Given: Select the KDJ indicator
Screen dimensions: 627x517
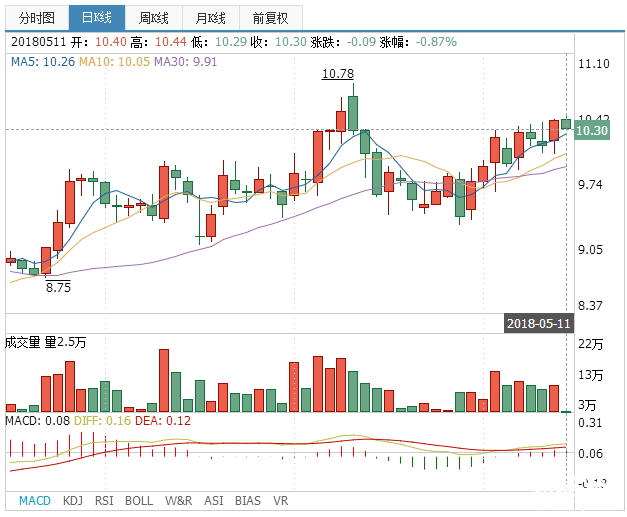Looking at the screenshot, I should click(x=73, y=501).
